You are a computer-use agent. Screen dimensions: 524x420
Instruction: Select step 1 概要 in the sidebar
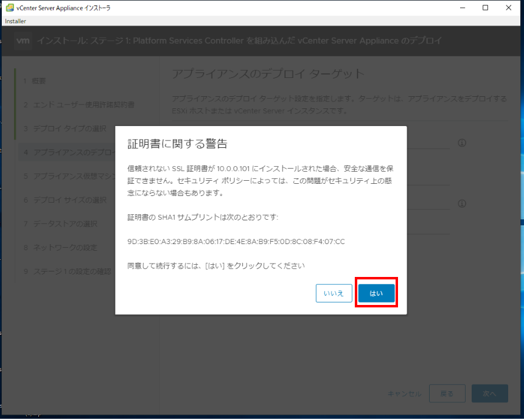coord(35,81)
